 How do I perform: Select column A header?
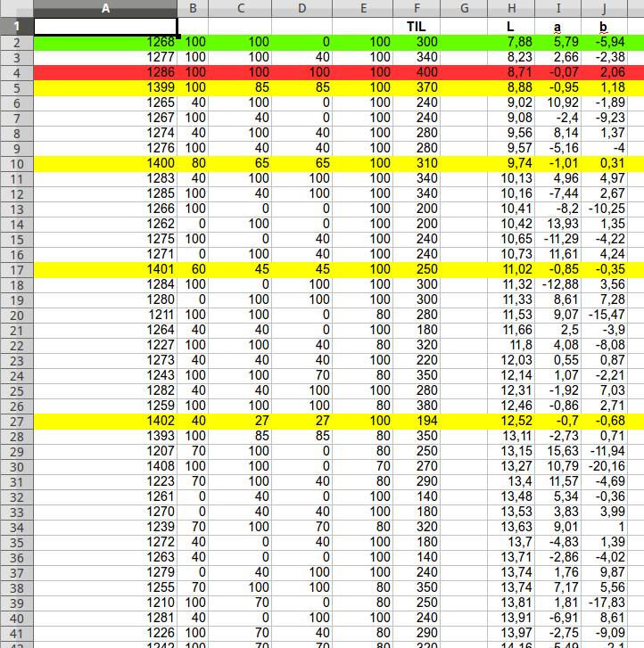[105, 8]
